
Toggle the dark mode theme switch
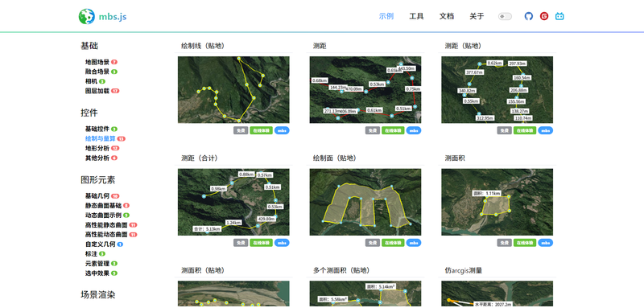pyautogui.click(x=505, y=16)
